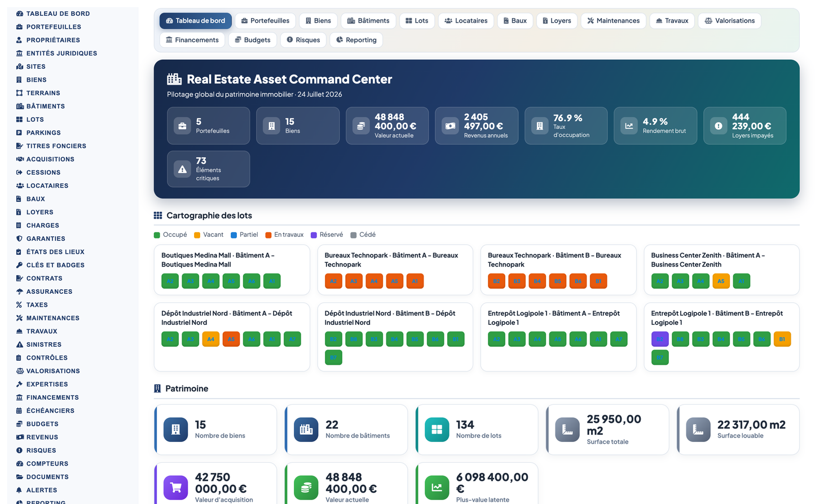Click the shopping cart icon for Valeur d'acquisition
The width and height of the screenshot is (815, 504).
pos(175,488)
